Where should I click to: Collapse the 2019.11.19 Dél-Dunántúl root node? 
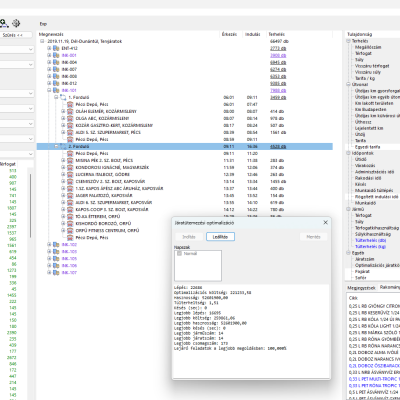tap(42, 41)
